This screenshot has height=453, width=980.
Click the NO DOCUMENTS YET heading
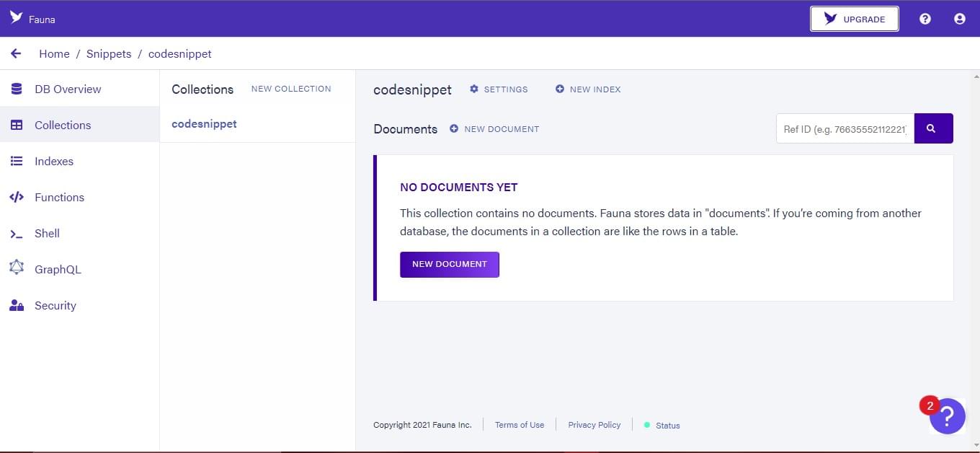point(459,187)
